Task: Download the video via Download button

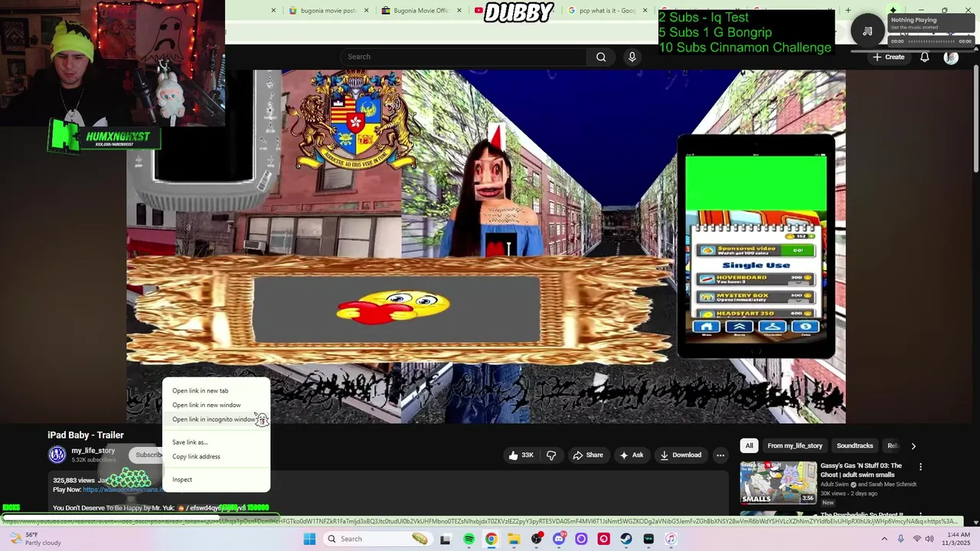Action: point(681,455)
